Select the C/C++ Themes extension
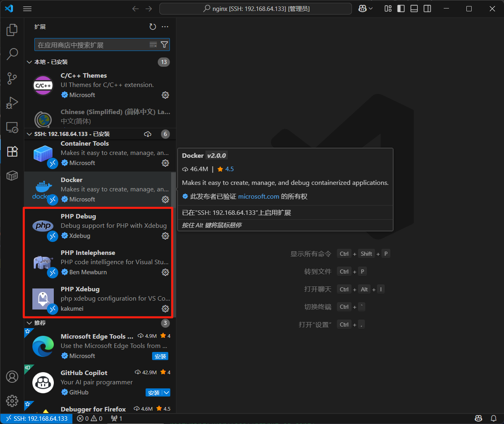Viewport: 504px width, 424px height. coord(100,85)
